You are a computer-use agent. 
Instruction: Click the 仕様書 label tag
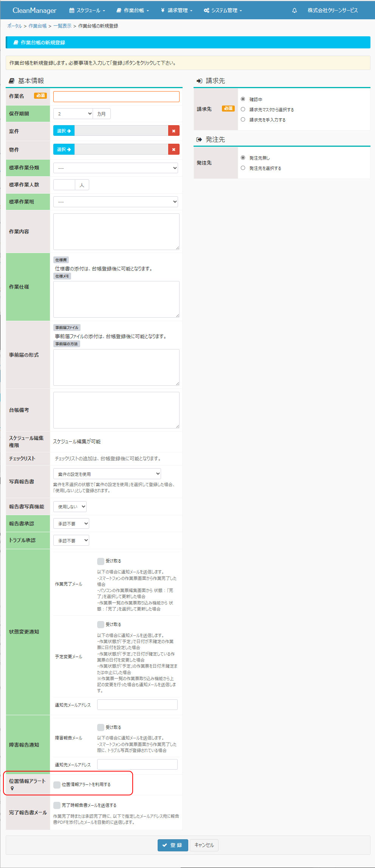point(61,260)
